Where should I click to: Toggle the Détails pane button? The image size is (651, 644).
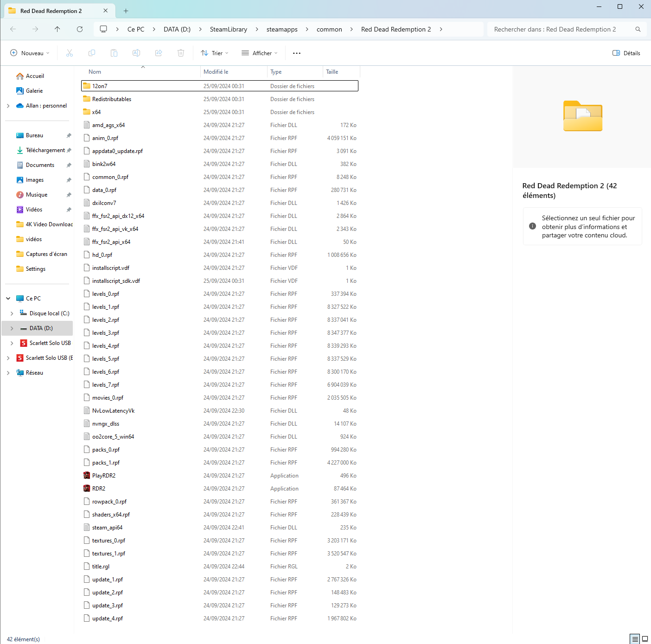point(626,53)
